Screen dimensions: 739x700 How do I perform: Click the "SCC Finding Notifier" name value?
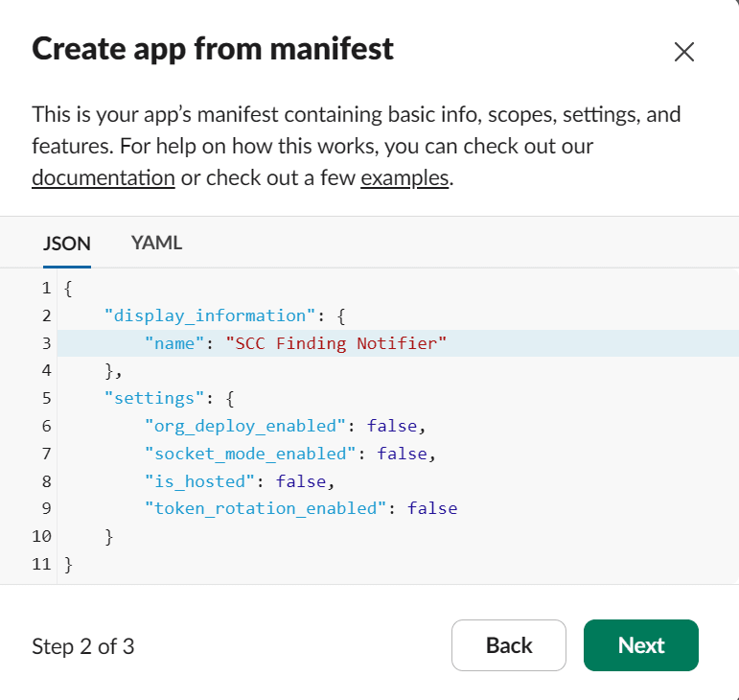(x=335, y=343)
